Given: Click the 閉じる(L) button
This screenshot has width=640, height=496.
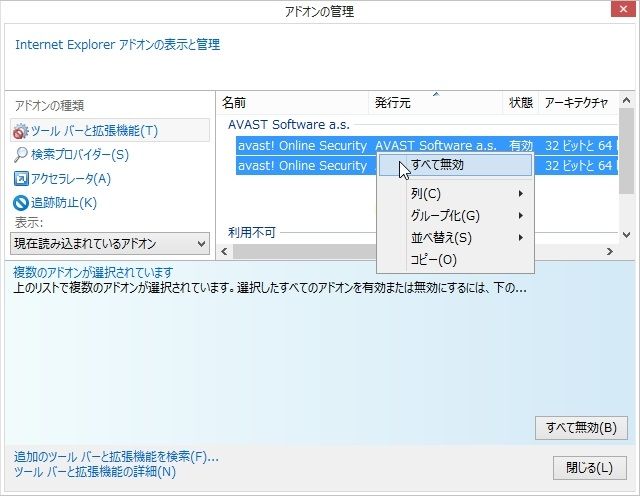Looking at the screenshot, I should 590,468.
